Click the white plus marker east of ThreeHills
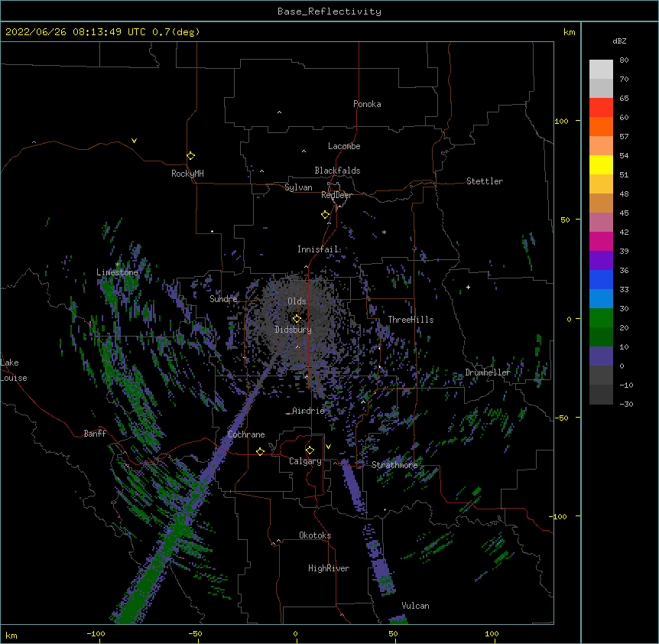 (468, 287)
